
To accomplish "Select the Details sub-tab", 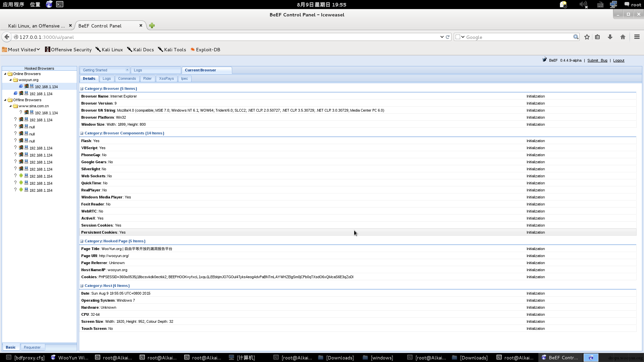I will point(89,78).
